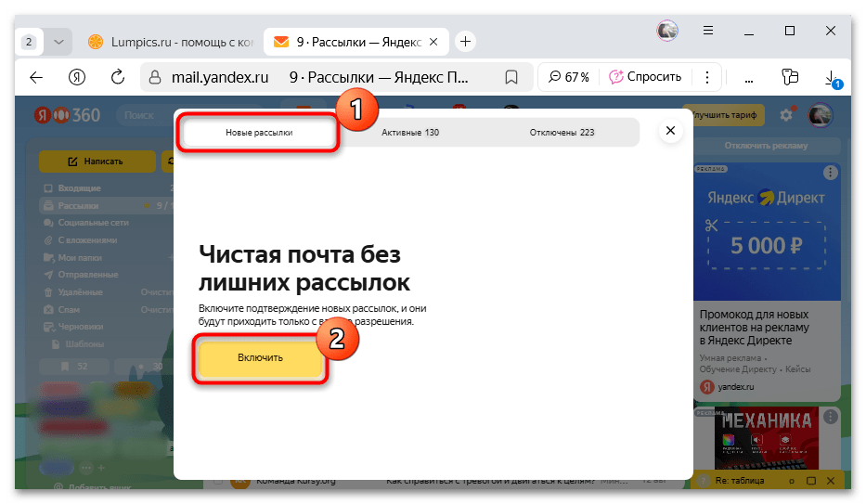
Task: Click the yellow Включить button
Action: coord(260,357)
